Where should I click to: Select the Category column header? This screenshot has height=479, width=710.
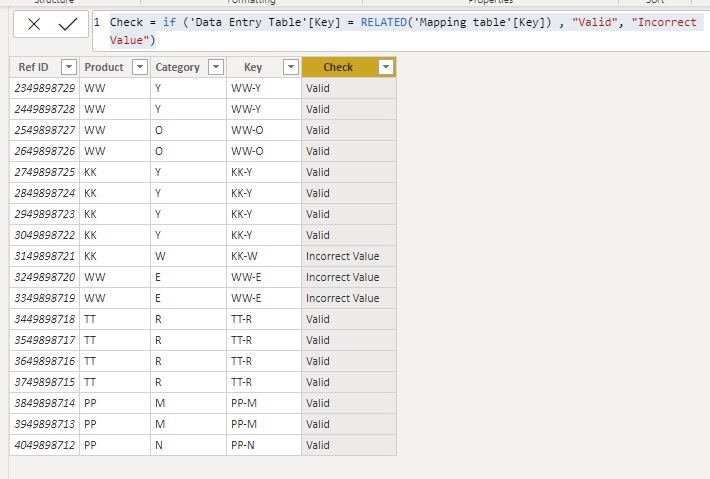coord(188,67)
